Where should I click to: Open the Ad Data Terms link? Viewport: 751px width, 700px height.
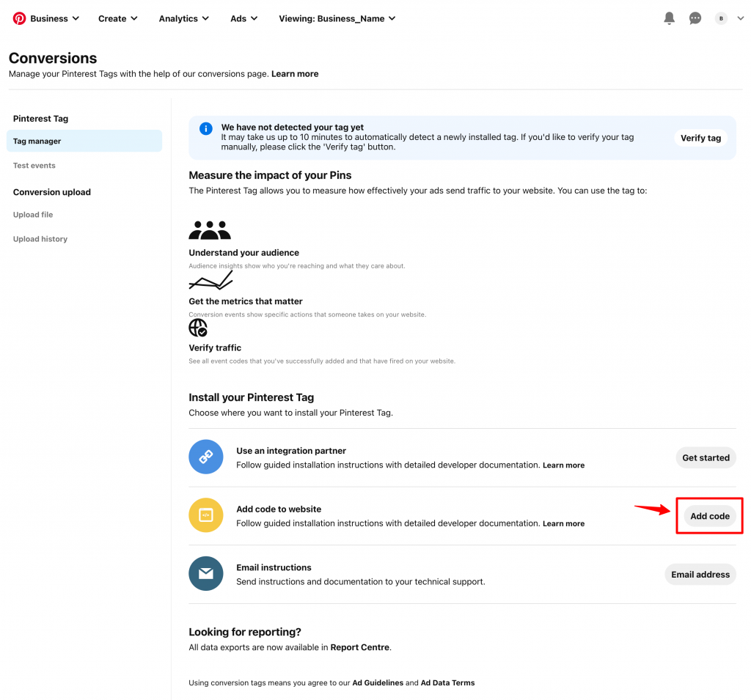click(447, 682)
